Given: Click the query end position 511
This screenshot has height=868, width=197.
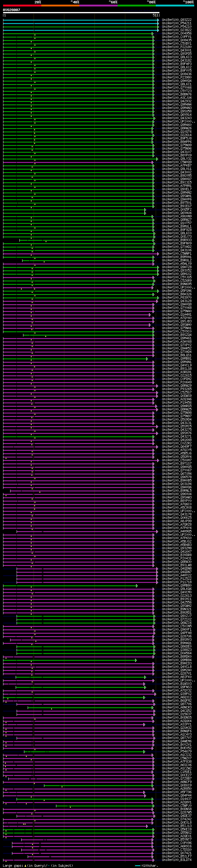Looking at the screenshot, I should click(155, 15).
